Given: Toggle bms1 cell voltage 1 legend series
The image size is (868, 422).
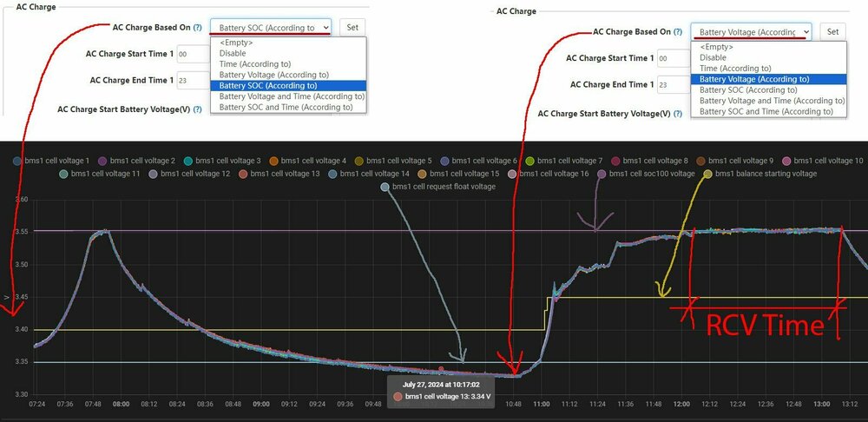Looking at the screenshot, I should pos(51,161).
